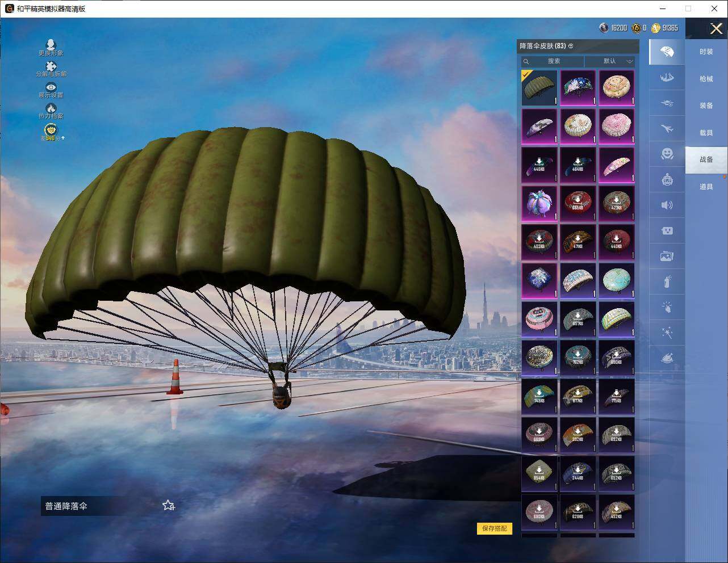The width and height of the screenshot is (728, 563).
Task: Open the roast chicken category icon
Action: click(667, 359)
